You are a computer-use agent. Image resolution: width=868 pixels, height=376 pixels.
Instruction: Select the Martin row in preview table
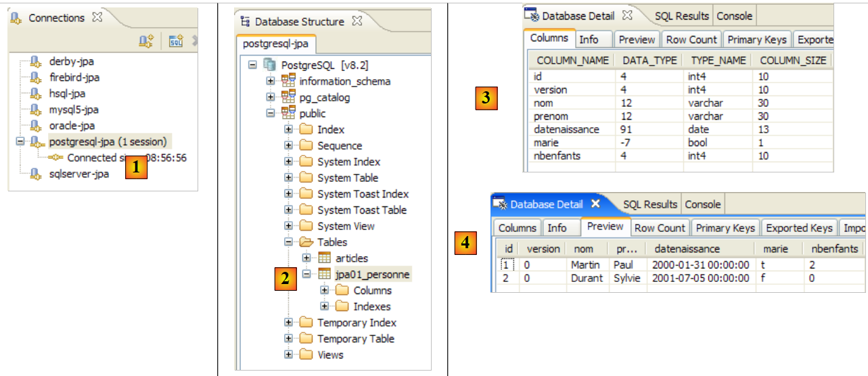(x=585, y=264)
